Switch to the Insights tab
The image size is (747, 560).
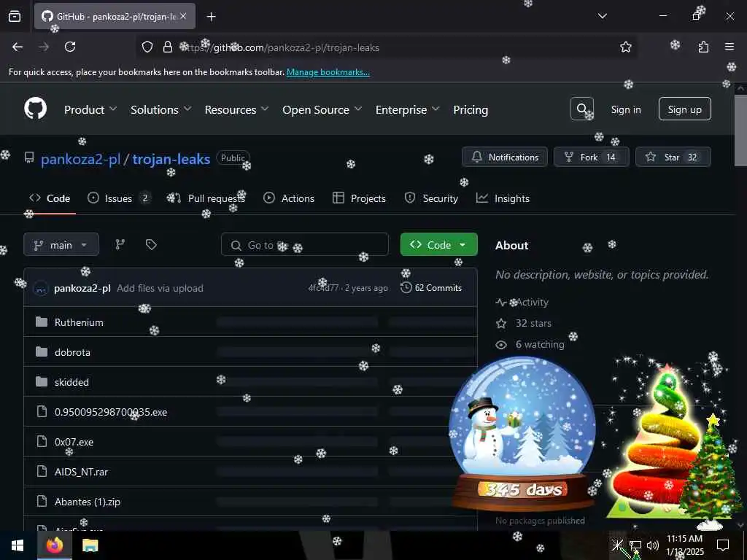click(x=503, y=198)
